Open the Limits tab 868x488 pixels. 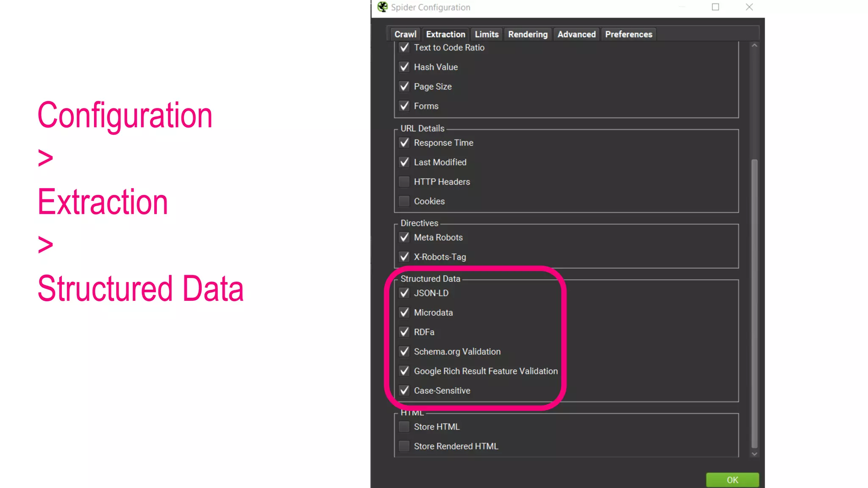(x=487, y=34)
